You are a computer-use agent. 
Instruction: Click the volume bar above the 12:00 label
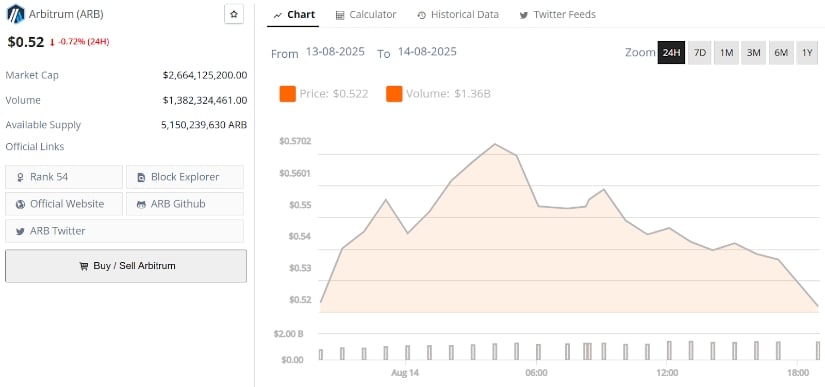(x=669, y=350)
